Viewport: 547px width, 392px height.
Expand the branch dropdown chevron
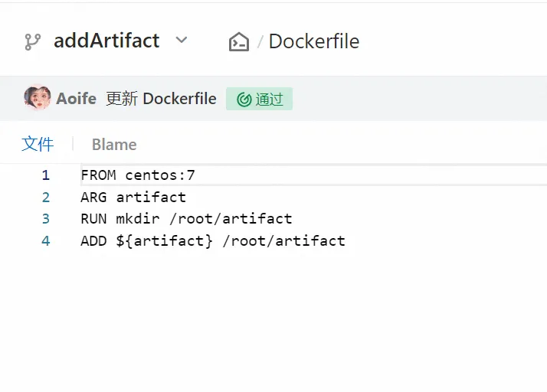point(182,40)
